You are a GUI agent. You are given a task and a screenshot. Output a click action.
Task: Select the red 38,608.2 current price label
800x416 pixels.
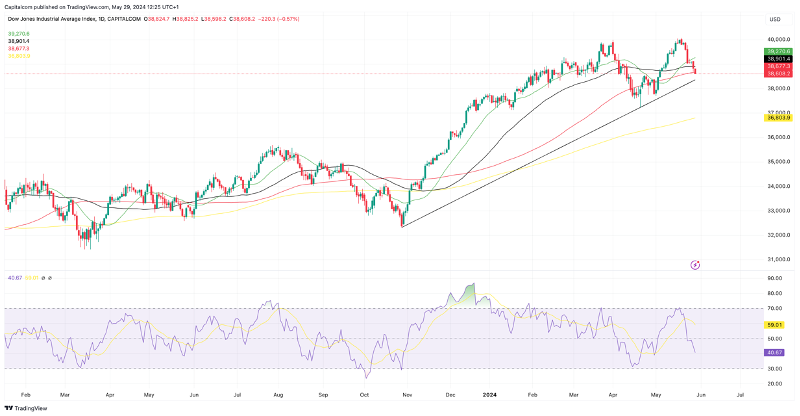pyautogui.click(x=778, y=73)
